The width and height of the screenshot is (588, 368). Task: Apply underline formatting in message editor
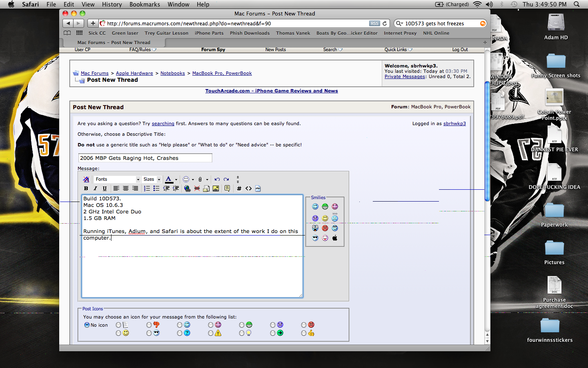click(x=105, y=188)
